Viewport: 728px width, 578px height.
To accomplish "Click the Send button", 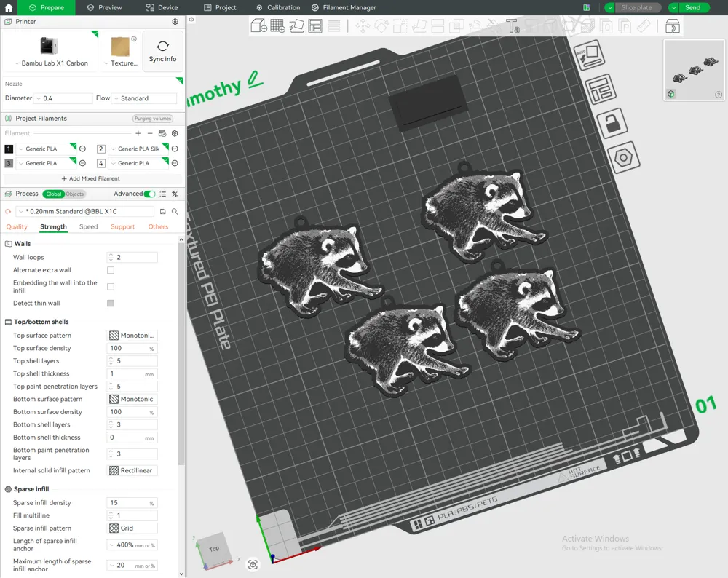I will point(693,7).
